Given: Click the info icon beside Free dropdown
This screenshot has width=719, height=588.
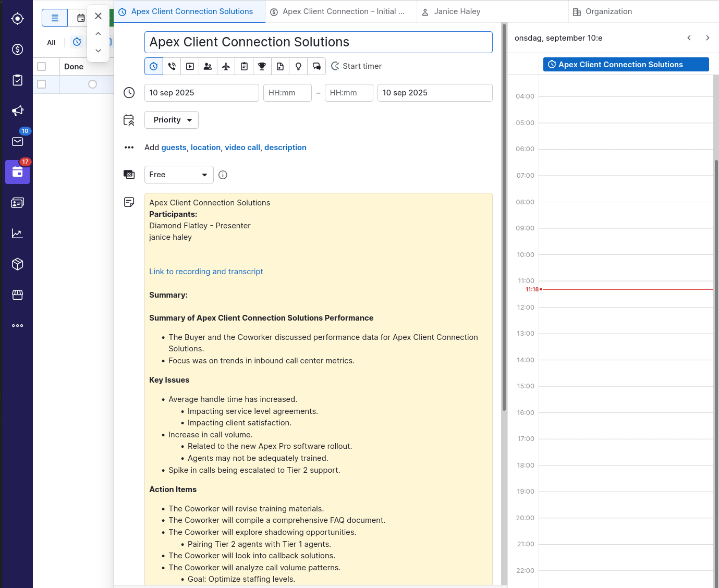Looking at the screenshot, I should (223, 175).
